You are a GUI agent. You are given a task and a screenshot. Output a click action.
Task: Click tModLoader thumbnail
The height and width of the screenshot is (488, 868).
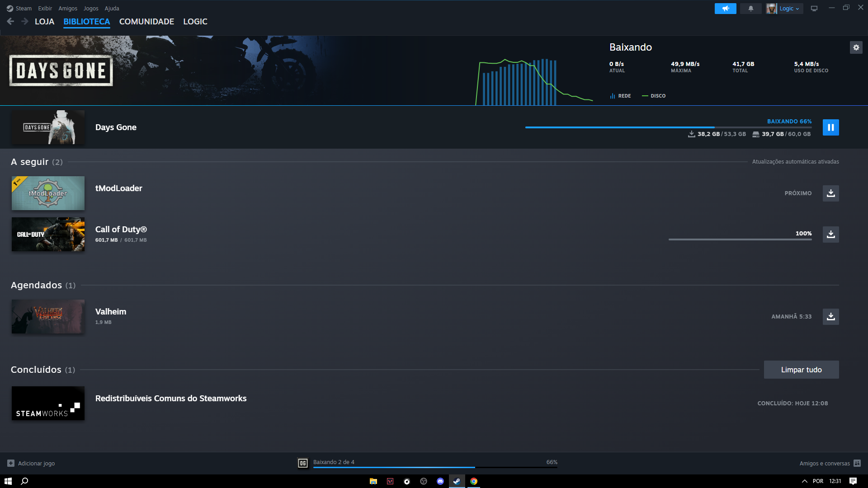point(48,193)
